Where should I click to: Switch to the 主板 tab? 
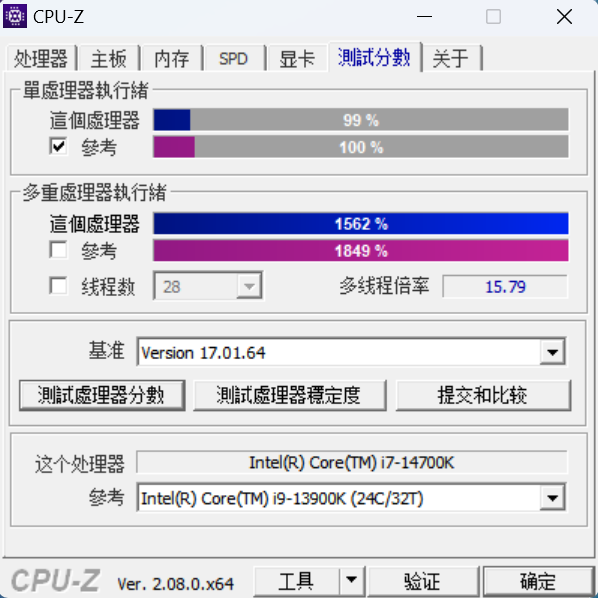click(109, 59)
